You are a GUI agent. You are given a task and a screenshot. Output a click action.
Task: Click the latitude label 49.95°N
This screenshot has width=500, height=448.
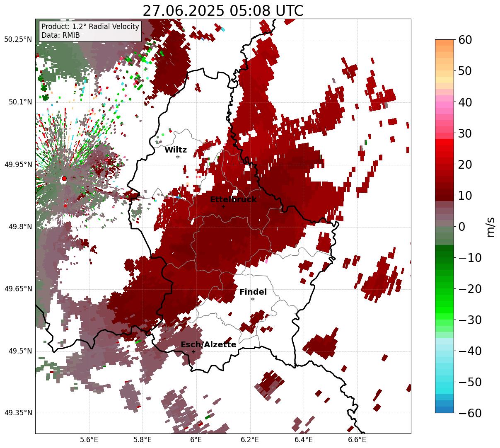[18, 165]
